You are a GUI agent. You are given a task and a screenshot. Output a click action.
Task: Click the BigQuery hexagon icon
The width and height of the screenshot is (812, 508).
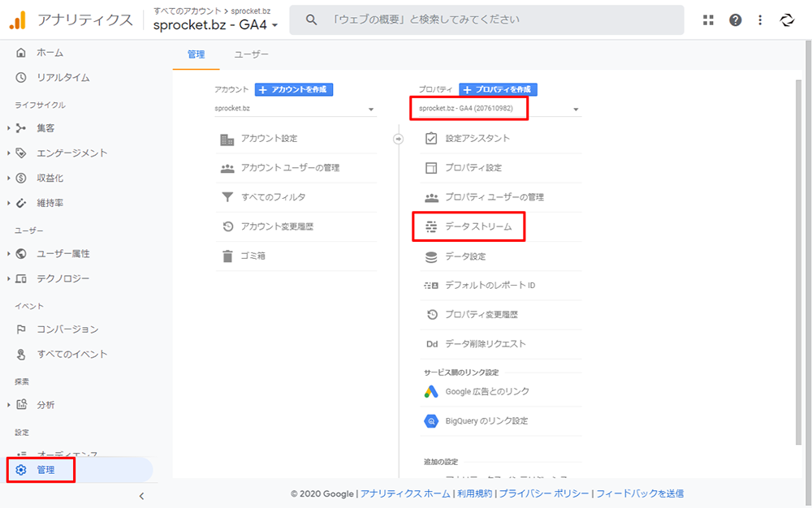(x=431, y=421)
